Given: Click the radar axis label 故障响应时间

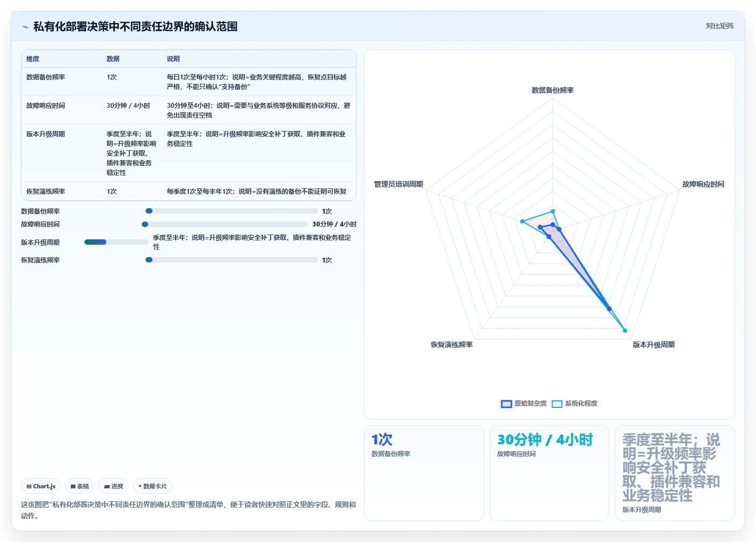Looking at the screenshot, I should (703, 184).
